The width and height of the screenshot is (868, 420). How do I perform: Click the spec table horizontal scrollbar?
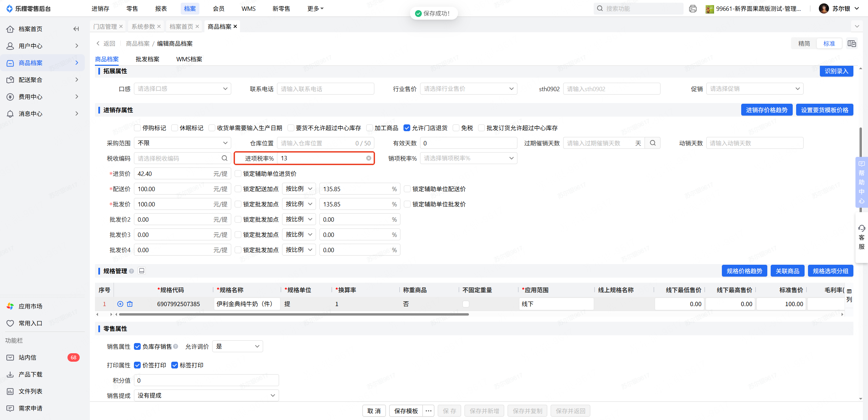coord(294,314)
